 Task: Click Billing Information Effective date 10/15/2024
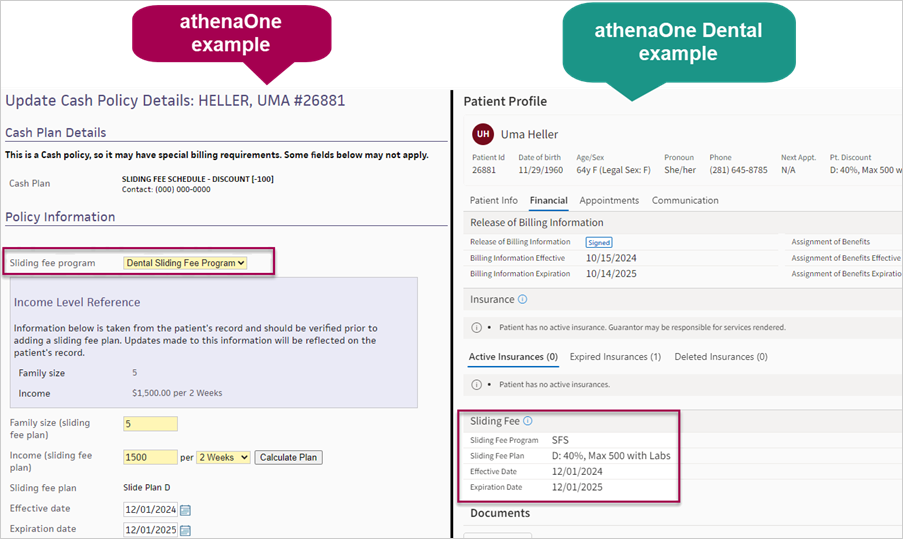pos(611,258)
